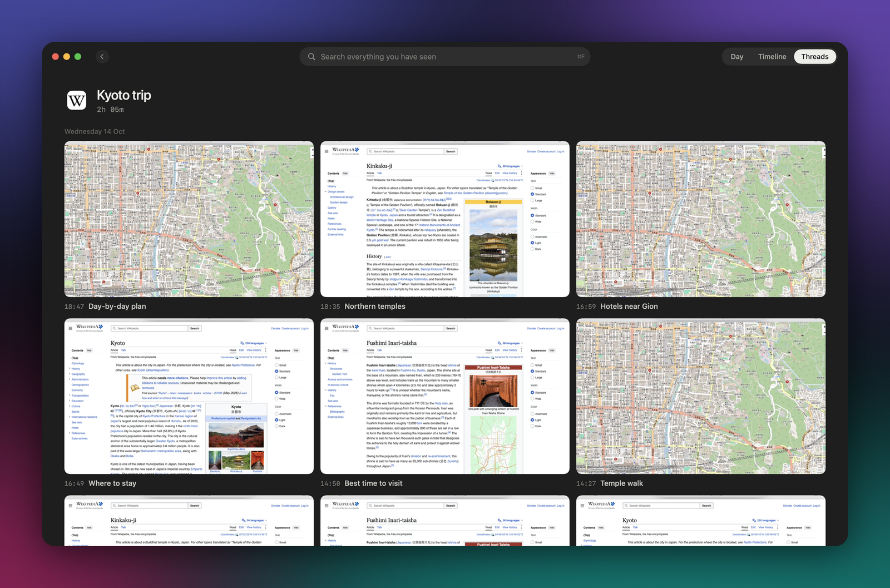Open the Where to stay Kyoto thumbnail
This screenshot has width=890, height=588.
[189, 396]
